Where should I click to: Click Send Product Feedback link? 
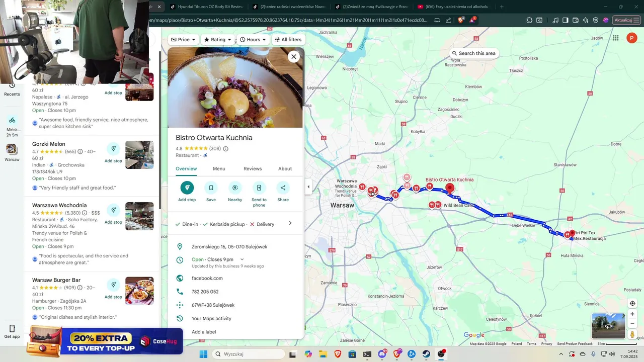click(x=575, y=344)
